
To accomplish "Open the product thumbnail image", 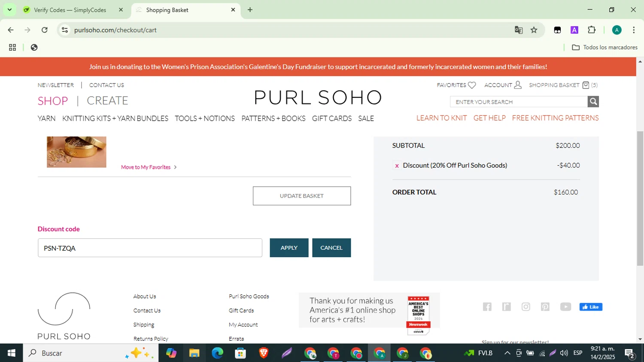I will click(x=76, y=152).
